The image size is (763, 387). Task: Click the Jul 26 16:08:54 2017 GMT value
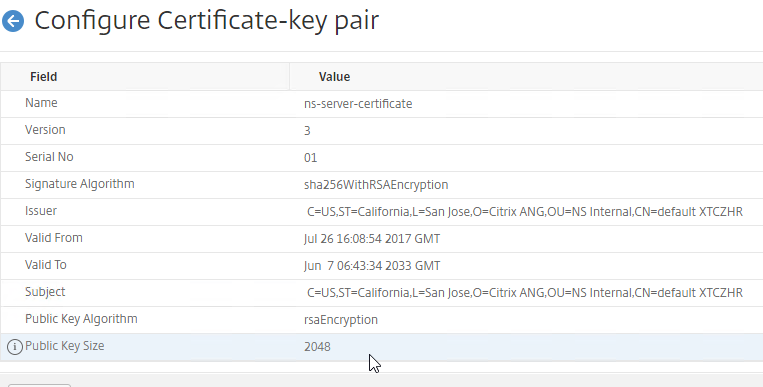(372, 239)
